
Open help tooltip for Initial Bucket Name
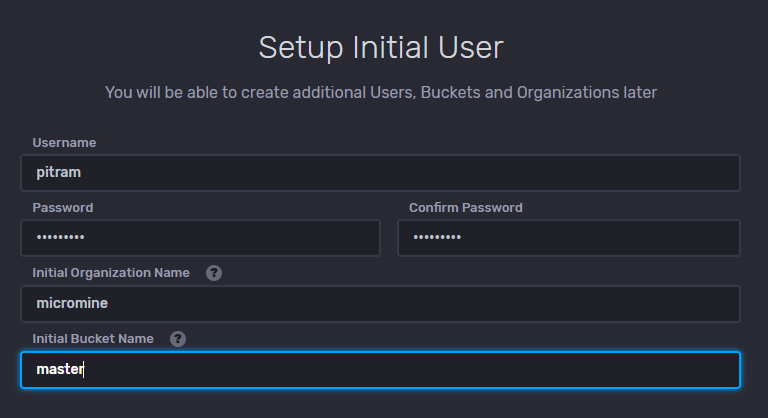178,339
